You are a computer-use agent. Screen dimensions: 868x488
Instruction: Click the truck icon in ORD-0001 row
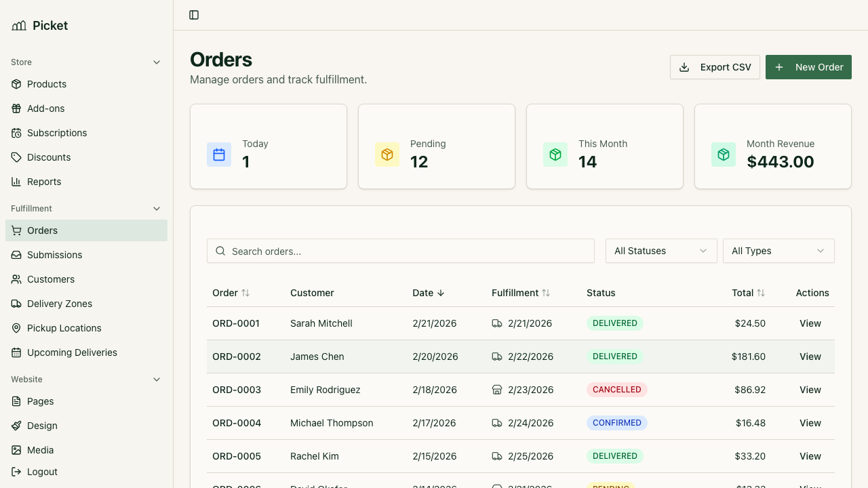497,323
